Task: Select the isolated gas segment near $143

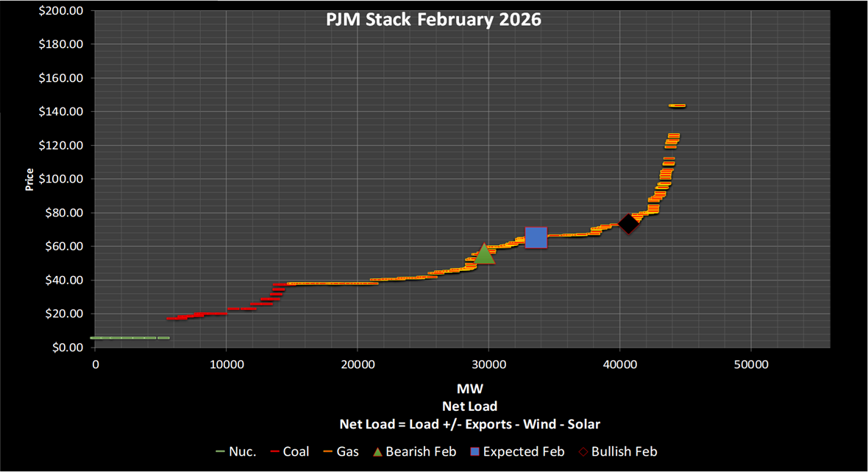Action: pyautogui.click(x=677, y=105)
